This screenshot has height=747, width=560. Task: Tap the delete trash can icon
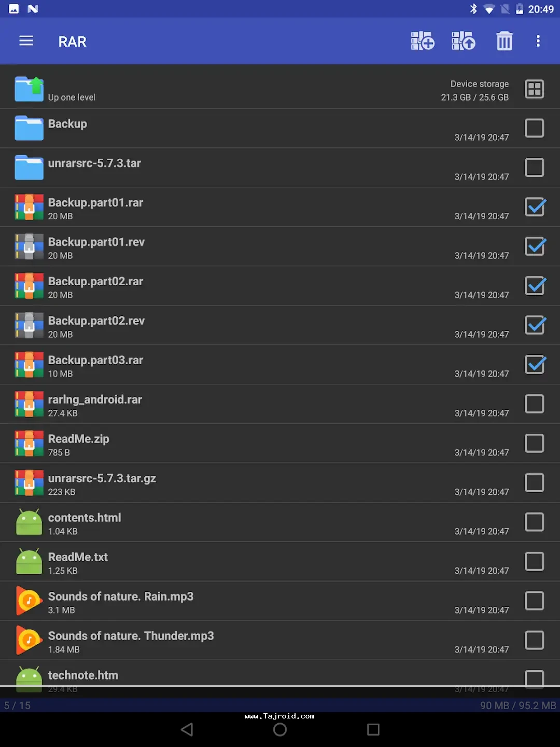(504, 41)
